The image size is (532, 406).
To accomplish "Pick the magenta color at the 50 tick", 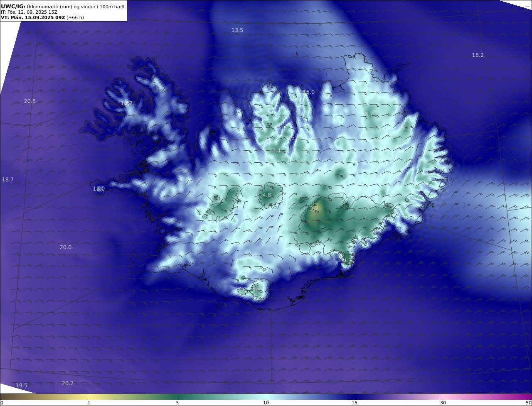I will pos(529,396).
